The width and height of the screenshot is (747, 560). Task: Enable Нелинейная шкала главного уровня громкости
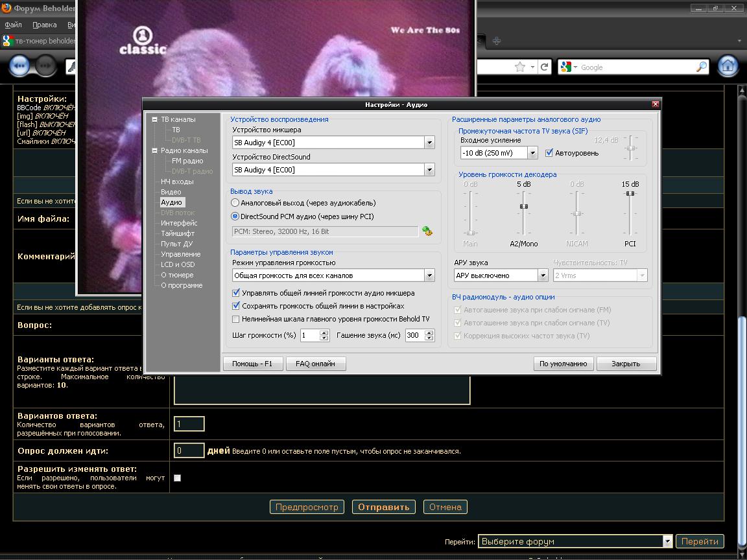236,319
